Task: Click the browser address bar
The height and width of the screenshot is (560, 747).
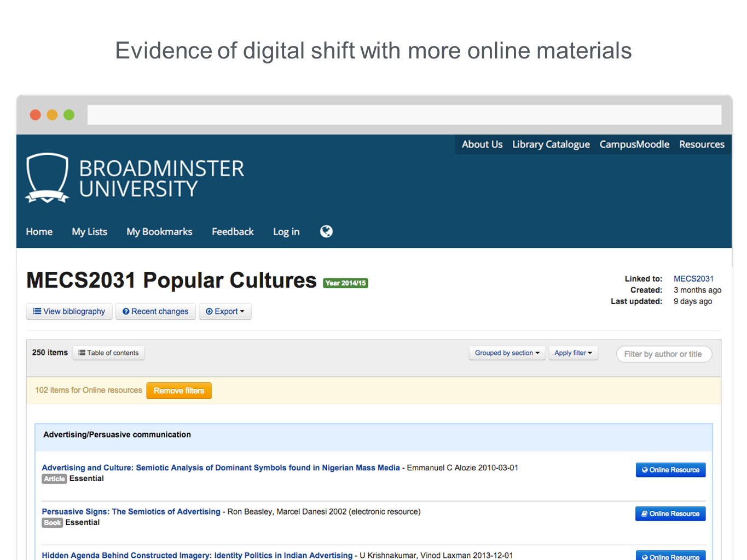Action: tap(404, 115)
